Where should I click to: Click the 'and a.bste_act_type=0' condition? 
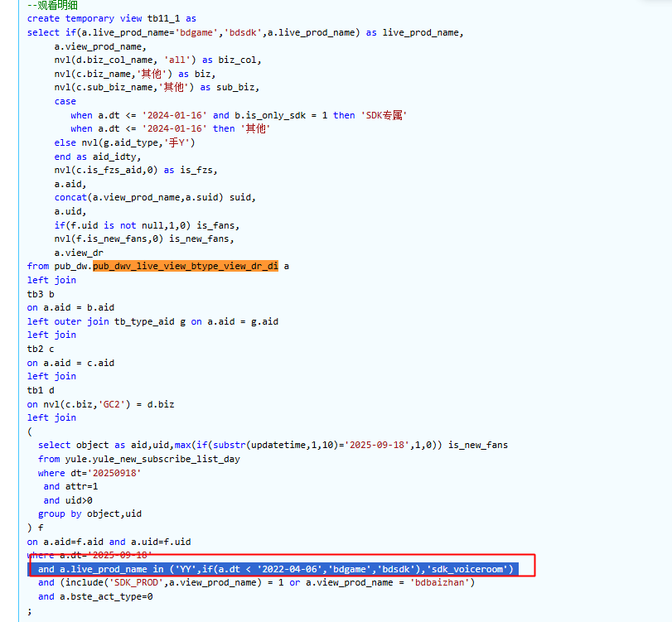pyautogui.click(x=95, y=596)
